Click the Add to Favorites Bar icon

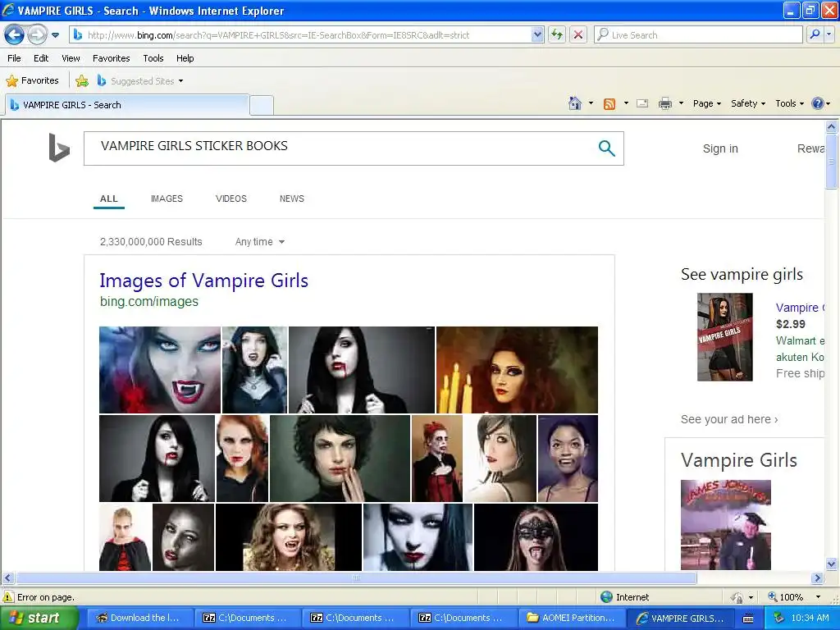pos(82,81)
